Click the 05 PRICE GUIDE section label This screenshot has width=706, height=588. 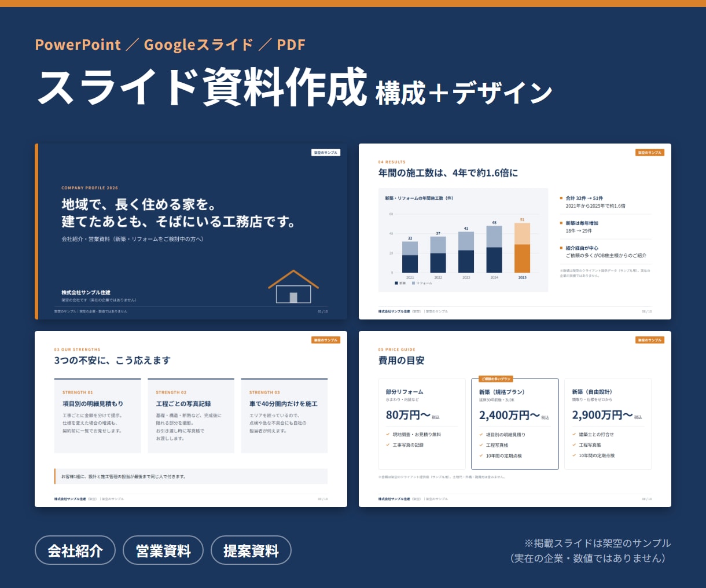point(396,350)
